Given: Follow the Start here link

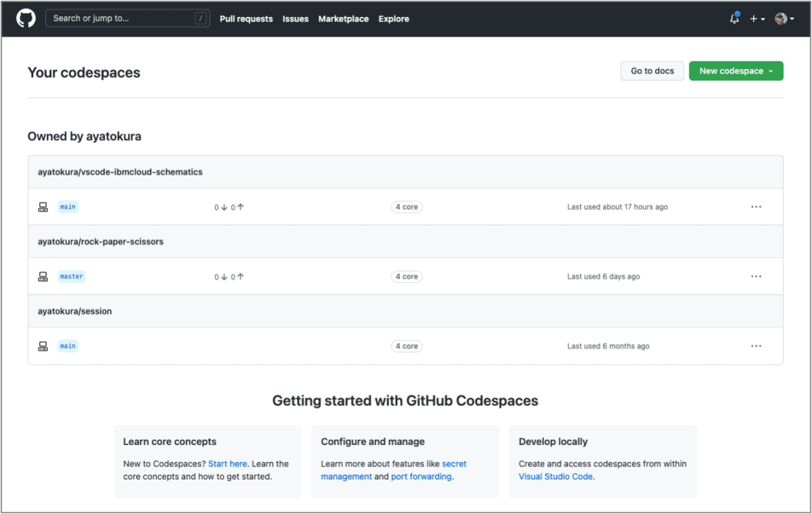Looking at the screenshot, I should pos(227,463).
